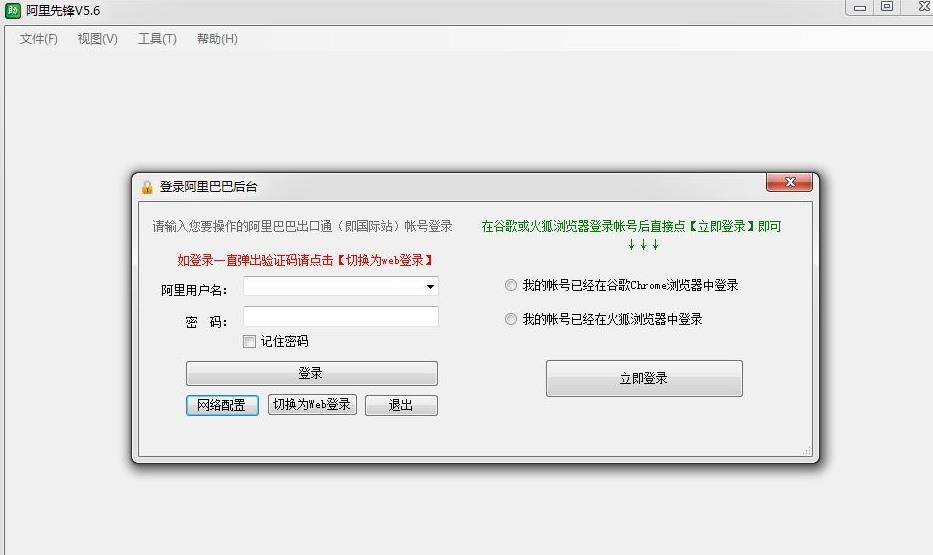Open 网络配置 settings
This screenshot has width=933, height=555.
click(222, 405)
